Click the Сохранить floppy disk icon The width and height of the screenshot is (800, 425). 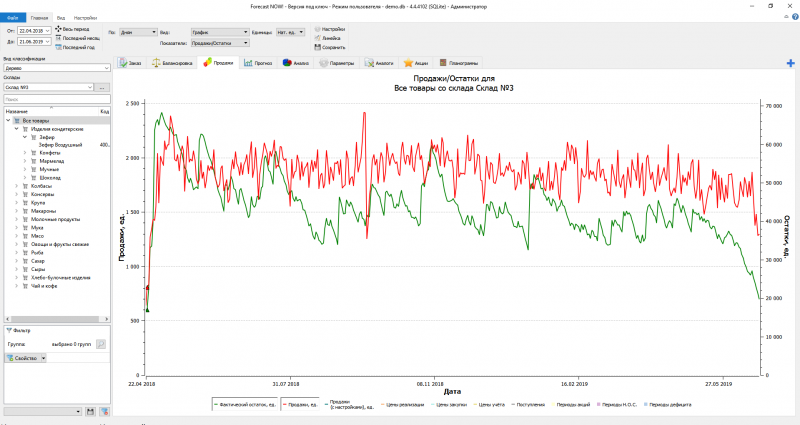click(317, 47)
